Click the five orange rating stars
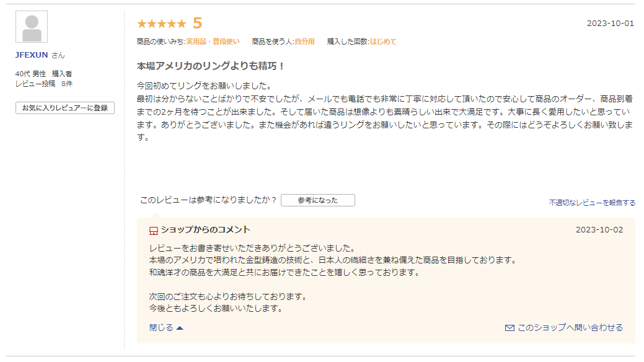The image size is (644, 362). pyautogui.click(x=161, y=24)
